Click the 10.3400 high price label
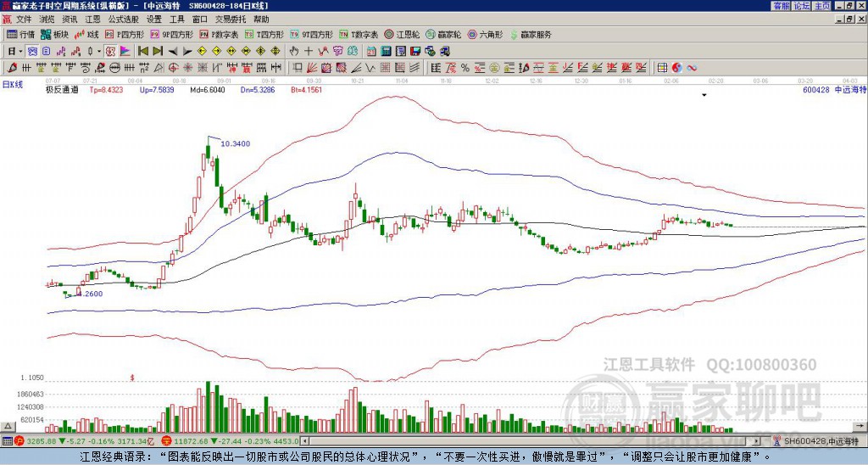Image resolution: width=868 pixels, height=465 pixels. coord(236,144)
